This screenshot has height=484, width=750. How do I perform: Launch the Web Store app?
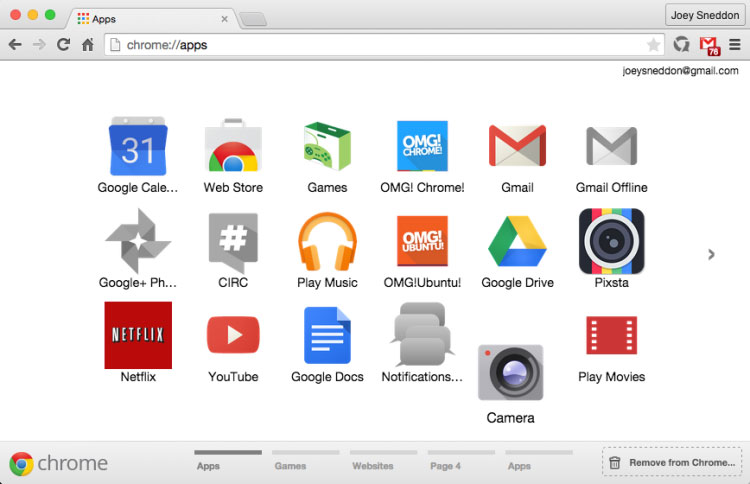(233, 145)
